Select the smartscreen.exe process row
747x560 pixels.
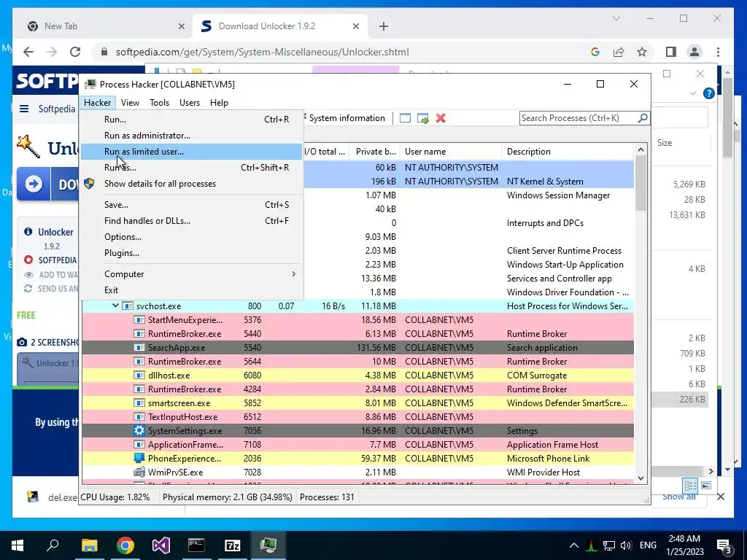357,402
